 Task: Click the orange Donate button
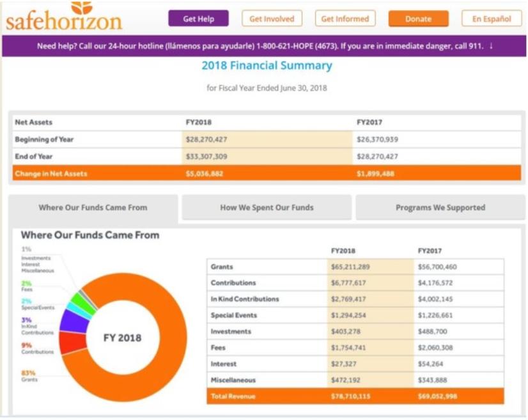click(419, 19)
